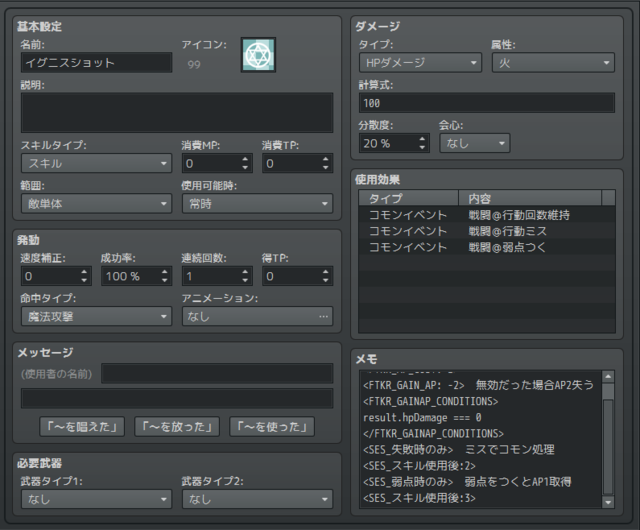The width and height of the screenshot is (640, 530).
Task: Open the 武器タイプ2 dropdown
Action: pos(257,499)
